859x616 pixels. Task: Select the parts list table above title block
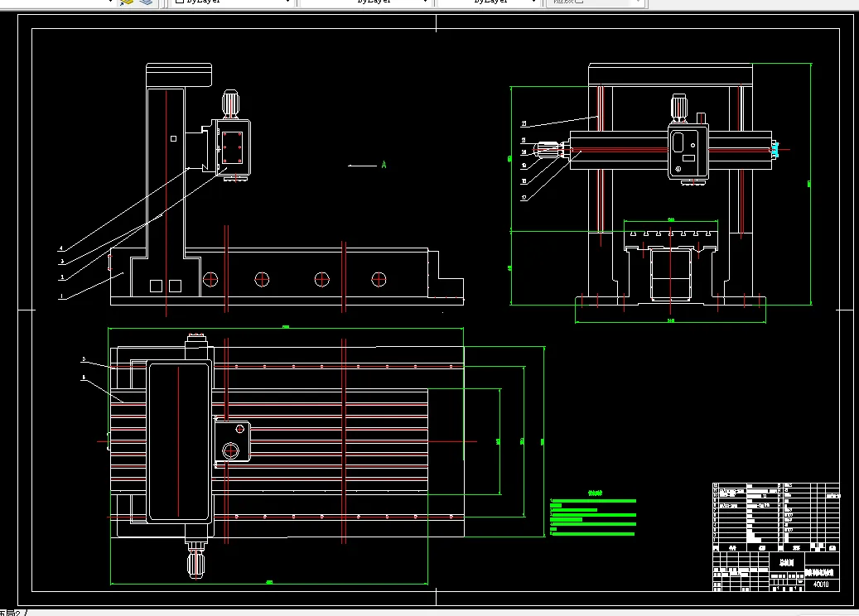(775, 517)
